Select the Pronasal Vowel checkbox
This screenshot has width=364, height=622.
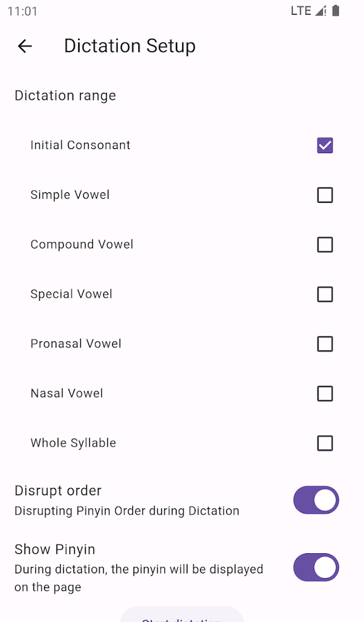(325, 344)
